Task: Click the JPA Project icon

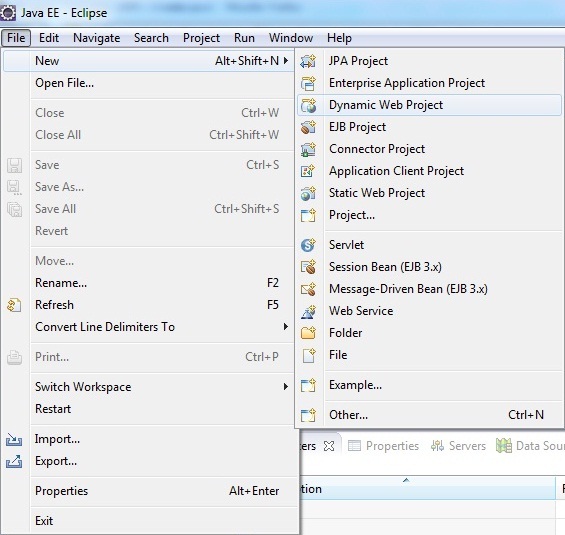Action: pyautogui.click(x=308, y=61)
